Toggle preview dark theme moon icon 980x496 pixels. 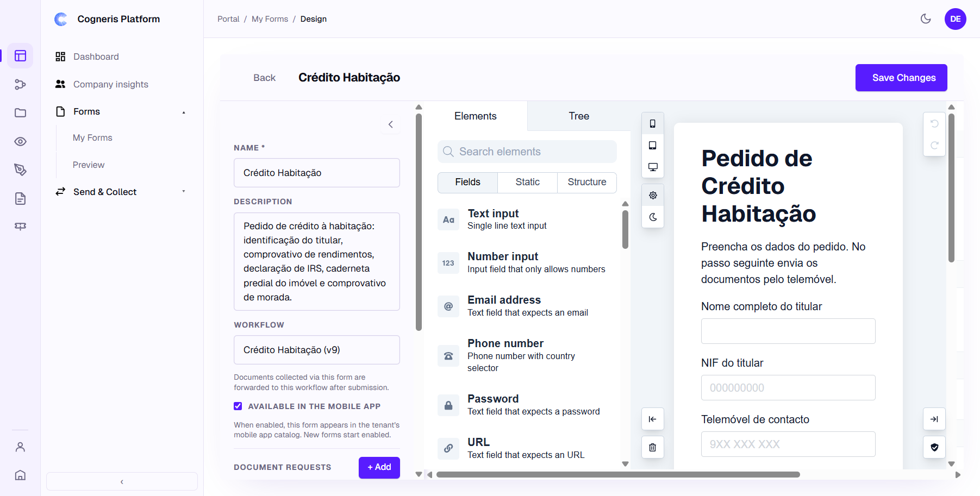(x=653, y=217)
